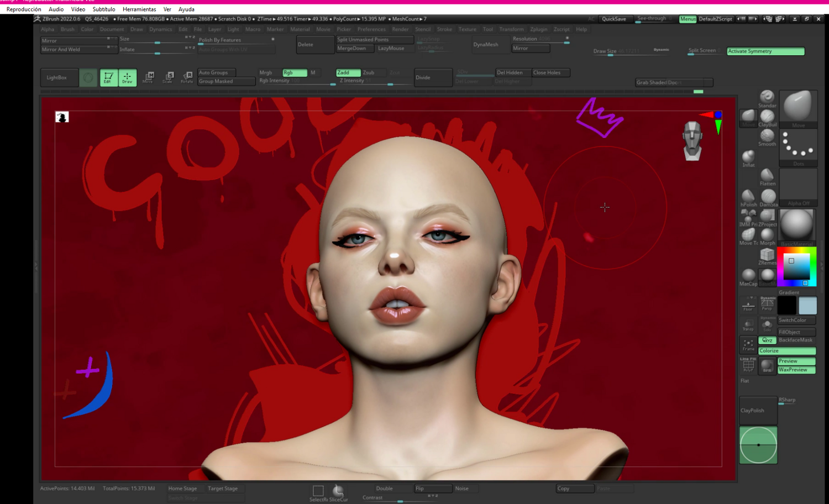This screenshot has height=504, width=829.
Task: Open the Zplugin menu
Action: click(538, 29)
